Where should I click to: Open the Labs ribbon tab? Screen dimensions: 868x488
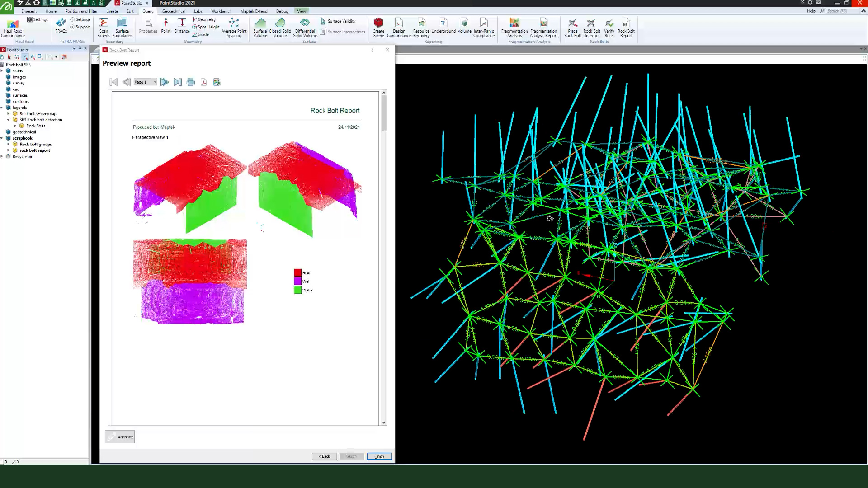[198, 11]
